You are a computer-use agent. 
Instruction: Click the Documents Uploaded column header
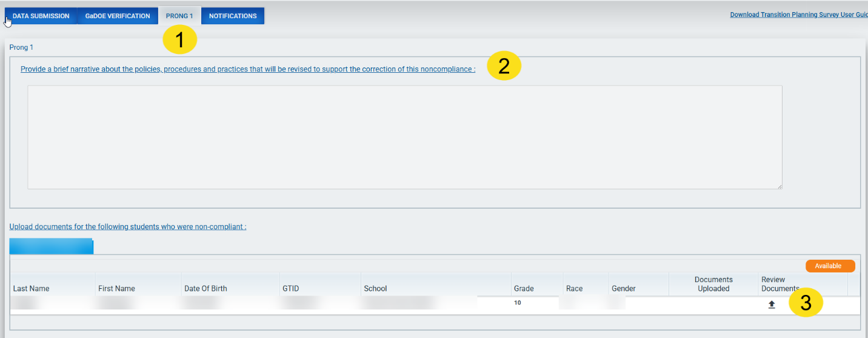coord(713,284)
